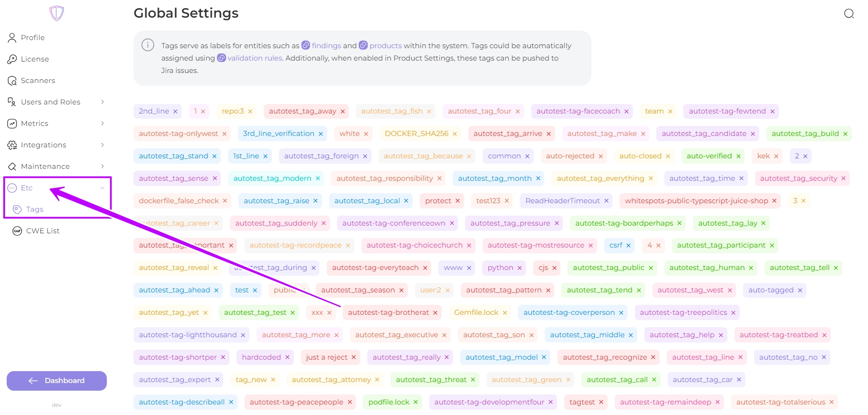Collapse the Etc section

click(x=102, y=188)
